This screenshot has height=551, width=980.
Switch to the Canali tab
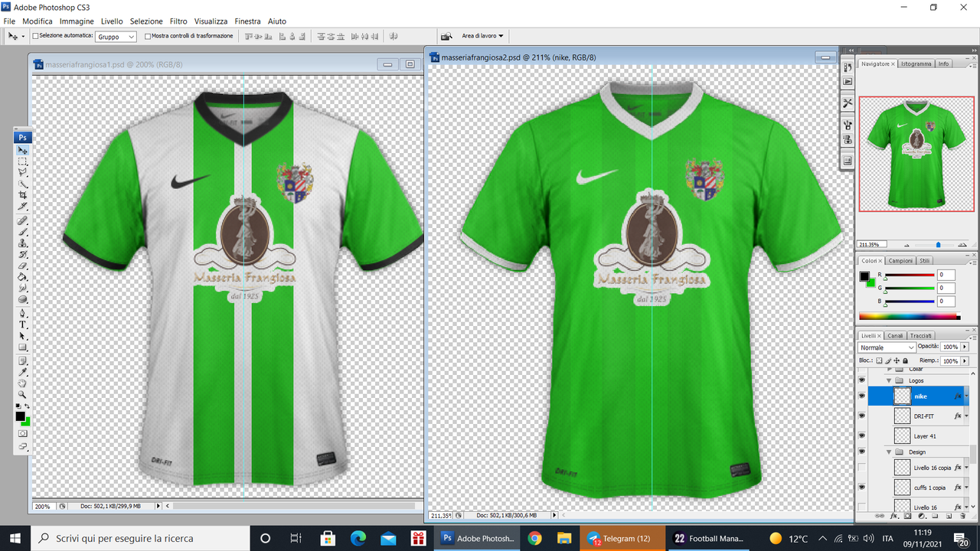coord(895,336)
